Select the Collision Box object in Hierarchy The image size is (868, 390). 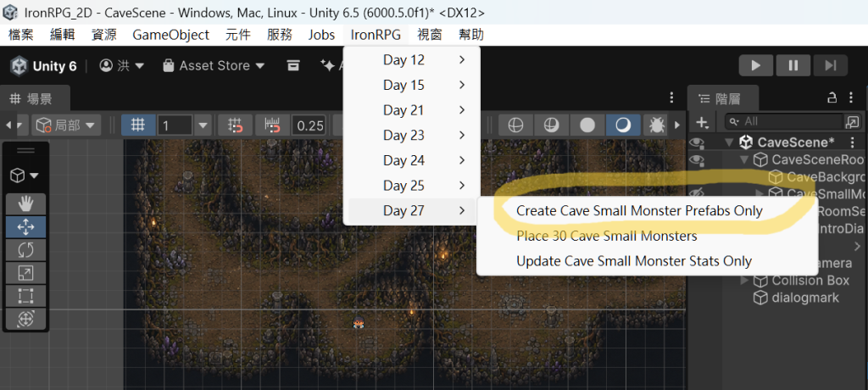(x=810, y=281)
